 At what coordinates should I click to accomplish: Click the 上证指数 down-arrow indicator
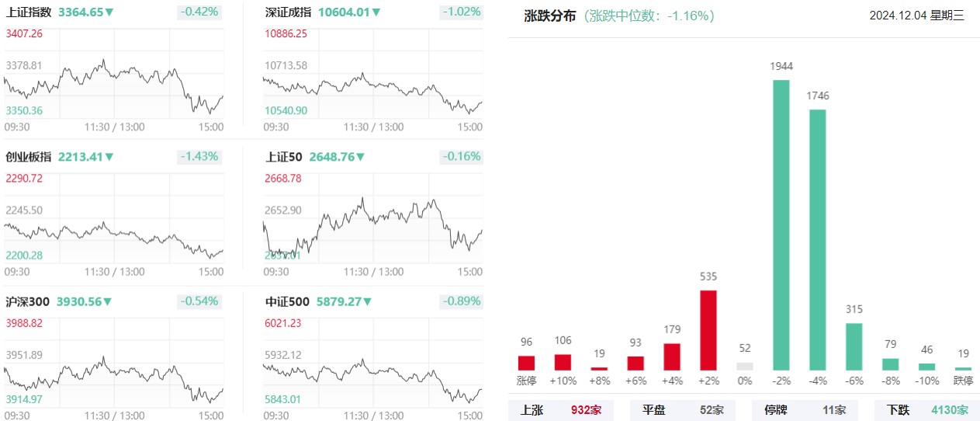click(x=109, y=12)
